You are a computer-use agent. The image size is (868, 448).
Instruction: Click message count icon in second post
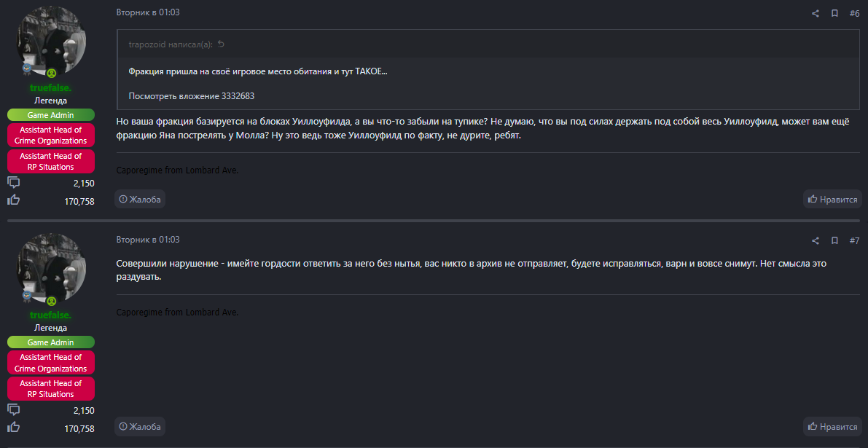(x=14, y=410)
